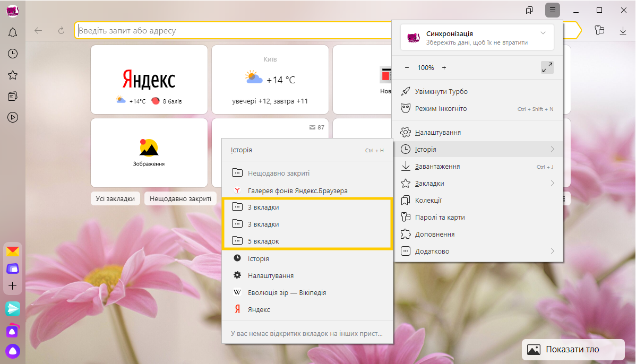
Task: Launch Alice assistant round icon at bottom
Action: click(x=13, y=351)
